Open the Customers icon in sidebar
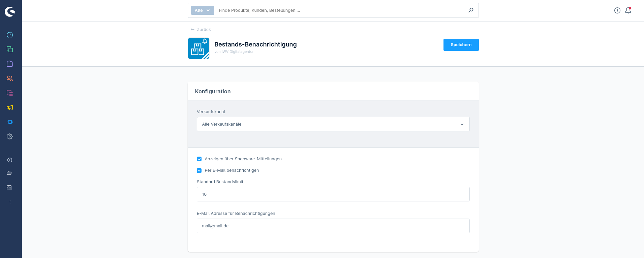Viewport: 644px width, 258px height. [x=10, y=78]
